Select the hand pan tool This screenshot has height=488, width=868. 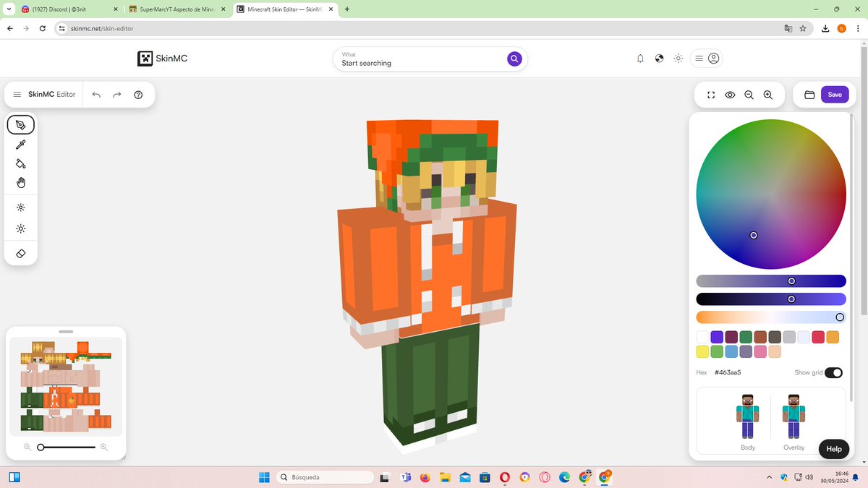[21, 182]
